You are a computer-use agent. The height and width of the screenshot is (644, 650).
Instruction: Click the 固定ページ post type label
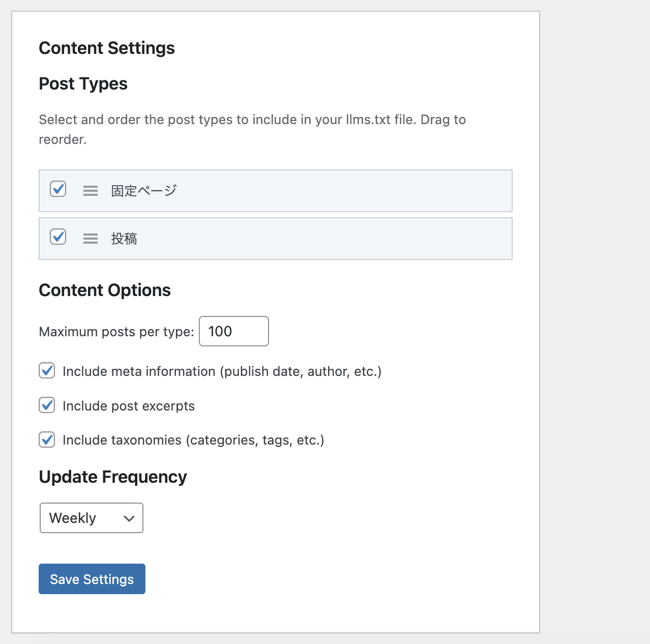144,191
